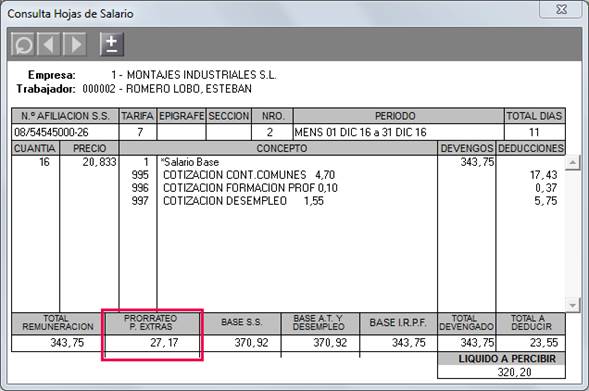Select the affiliation number 08/54545000-26

click(51, 132)
